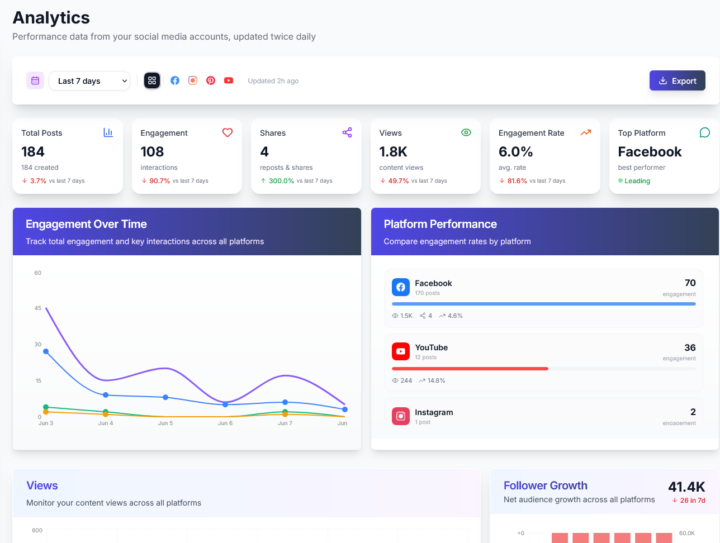Click the Export button

[x=677, y=81]
